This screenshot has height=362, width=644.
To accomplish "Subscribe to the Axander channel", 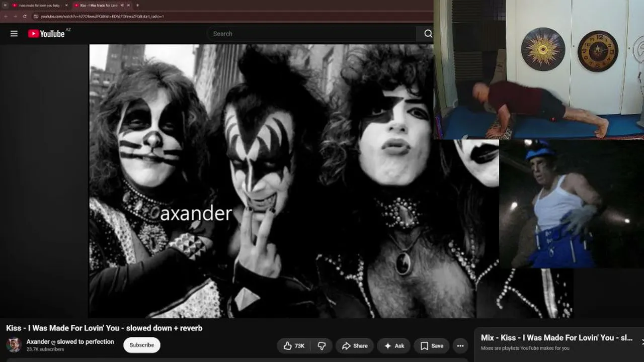I will point(142,345).
